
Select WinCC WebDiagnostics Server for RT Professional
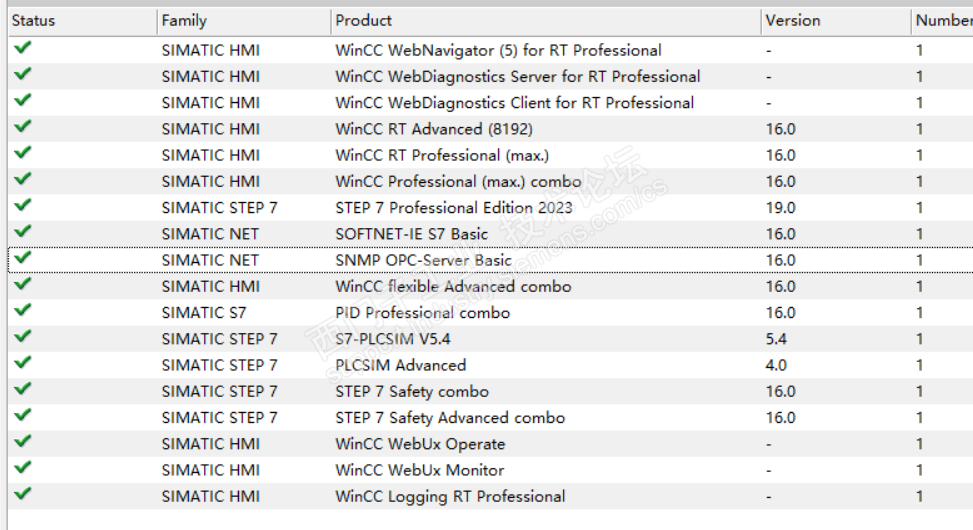tap(517, 77)
